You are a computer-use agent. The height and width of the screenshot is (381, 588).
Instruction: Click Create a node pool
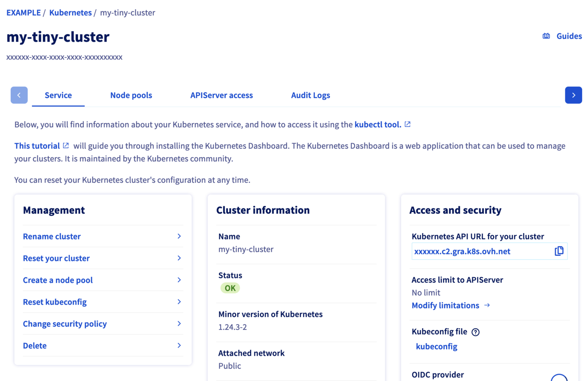pyautogui.click(x=58, y=280)
